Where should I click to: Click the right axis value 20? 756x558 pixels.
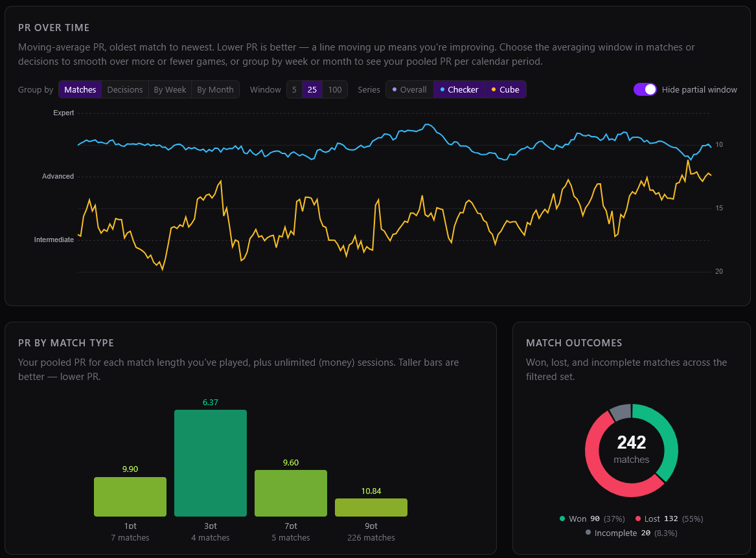point(719,272)
